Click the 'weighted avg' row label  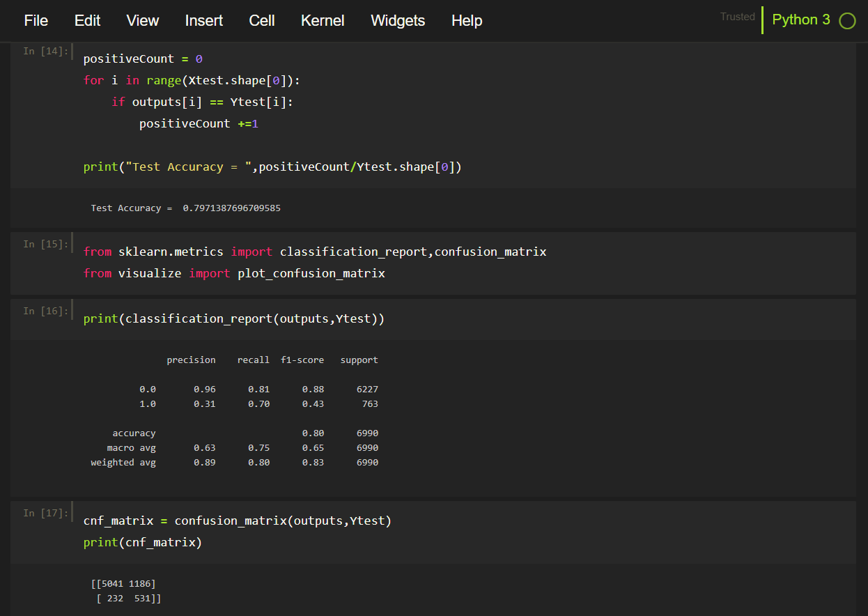[123, 462]
